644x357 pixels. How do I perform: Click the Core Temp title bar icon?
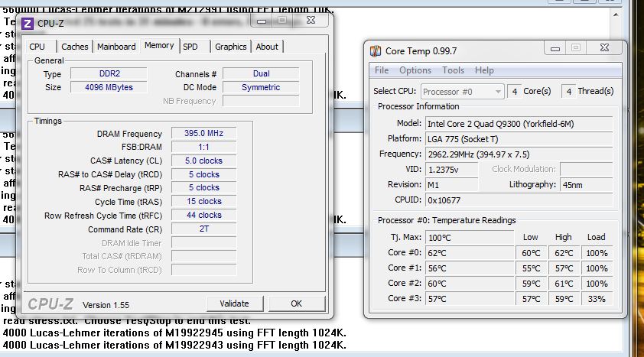376,51
